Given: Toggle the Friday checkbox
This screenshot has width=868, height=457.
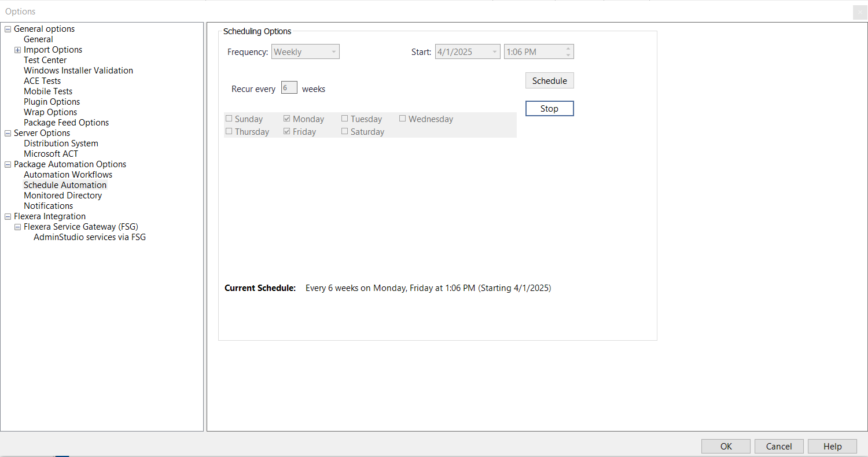Looking at the screenshot, I should click(x=287, y=131).
